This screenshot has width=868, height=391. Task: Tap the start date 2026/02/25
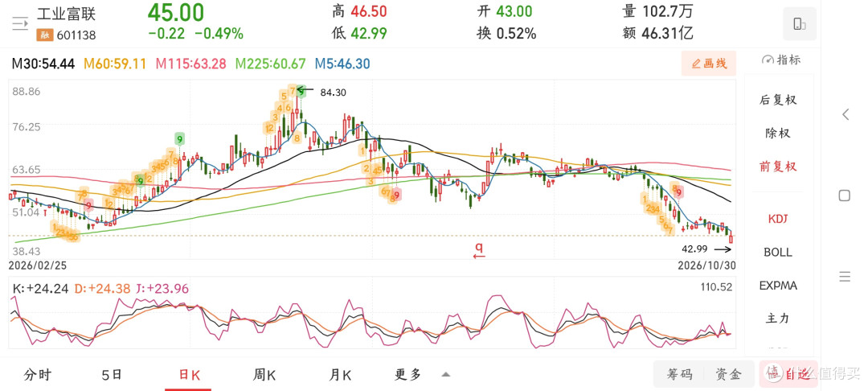tap(38, 265)
